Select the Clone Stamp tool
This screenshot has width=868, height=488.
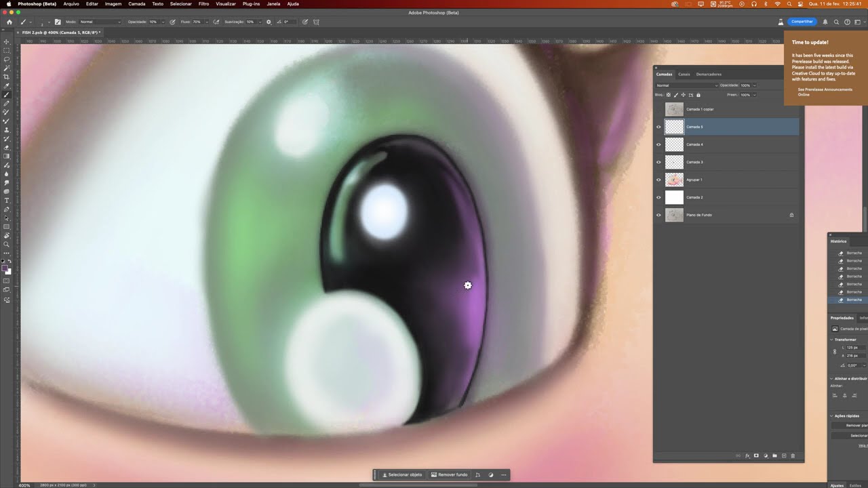[x=7, y=130]
